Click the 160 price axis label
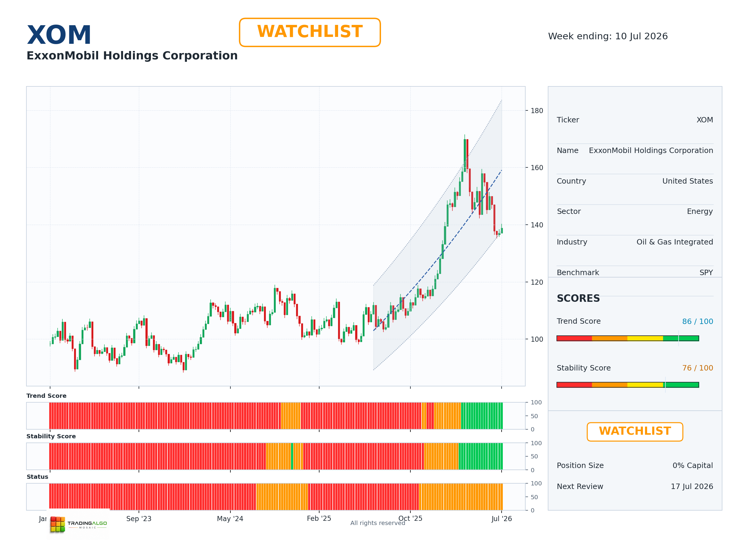The height and width of the screenshot is (540, 756). point(537,168)
